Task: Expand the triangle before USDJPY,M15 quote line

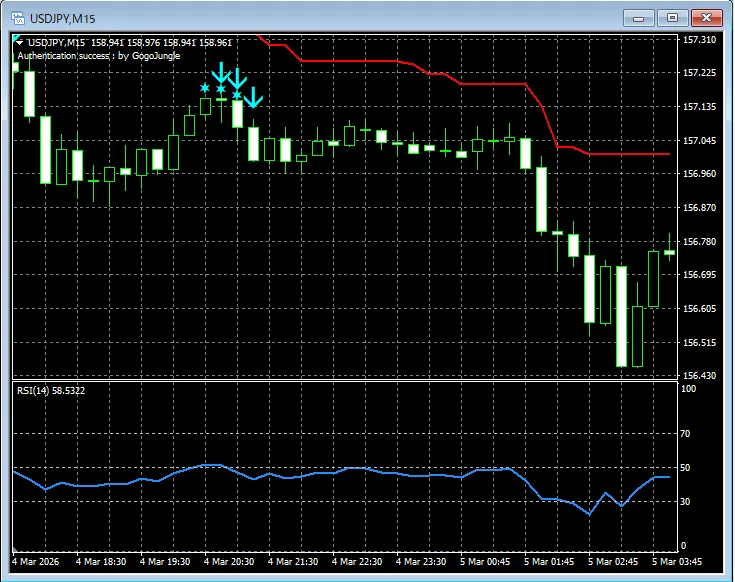Action: click(20, 43)
